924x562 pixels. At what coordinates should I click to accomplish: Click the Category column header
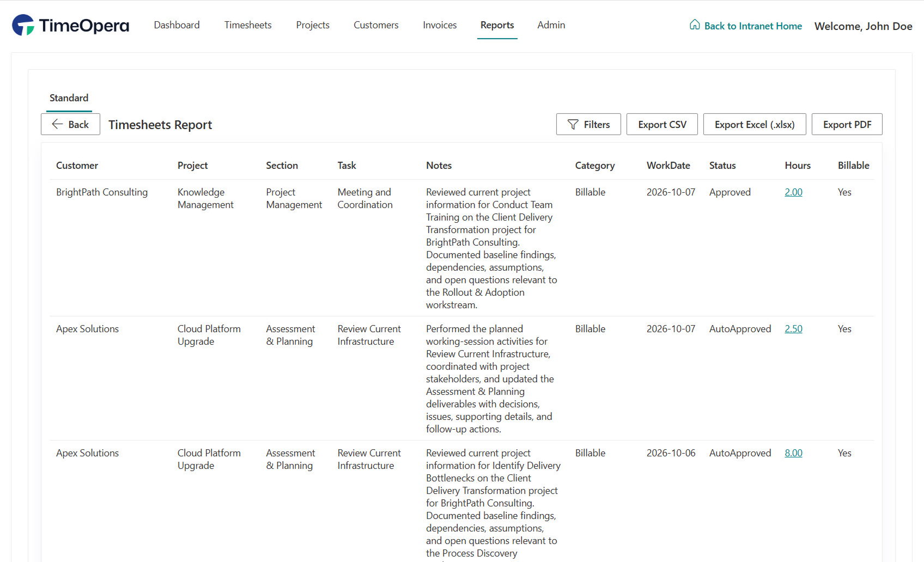click(x=594, y=166)
